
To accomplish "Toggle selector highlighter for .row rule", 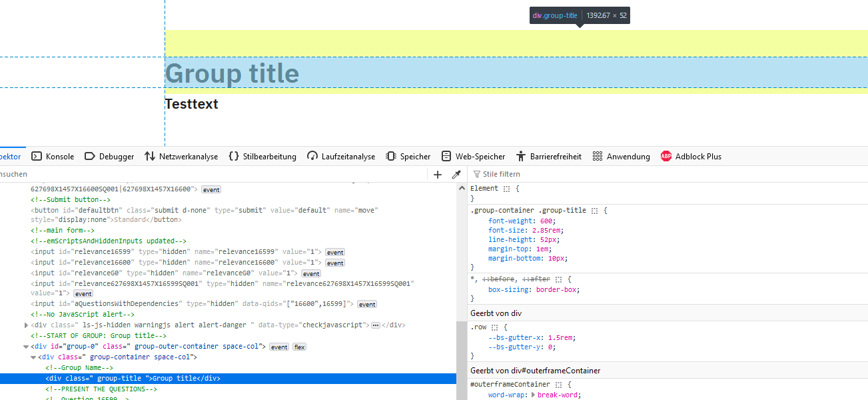I will (x=495, y=328).
